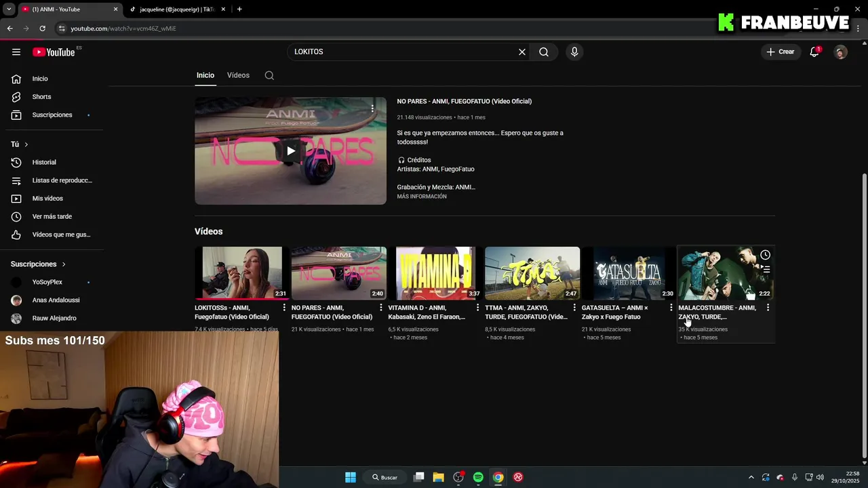Open the YouTube hamburger guide menu
The height and width of the screenshot is (488, 868).
tap(16, 52)
